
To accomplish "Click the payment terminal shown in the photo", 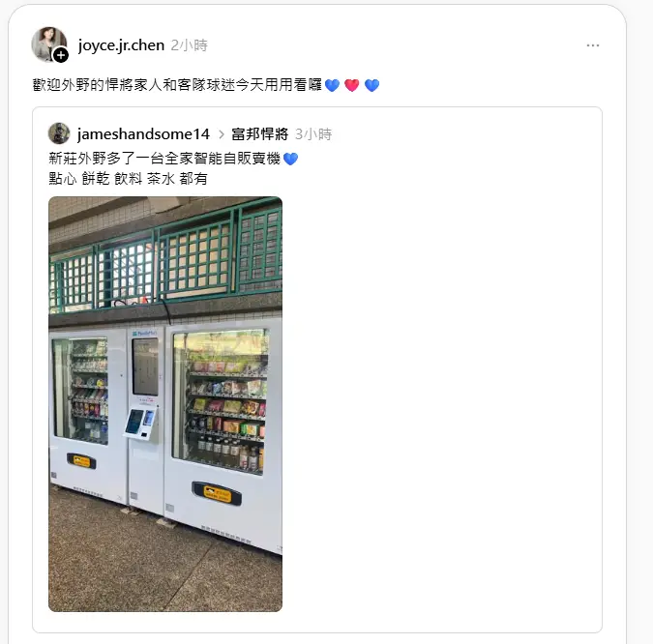I will click(141, 424).
